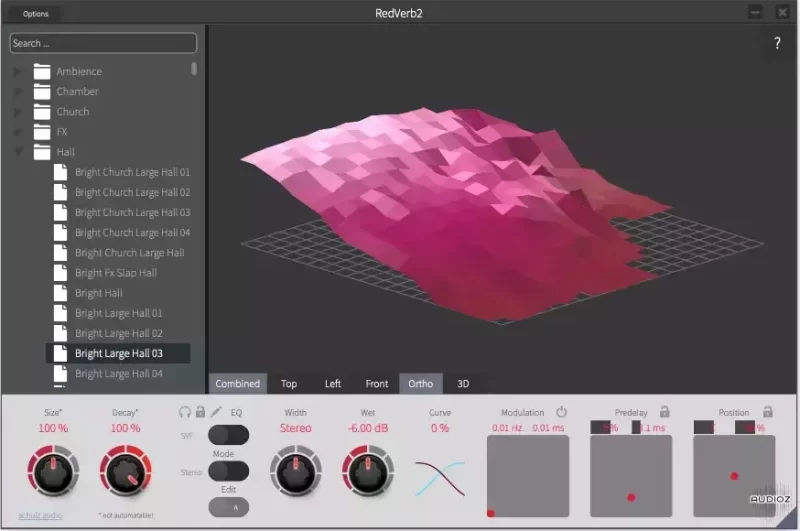The image size is (800, 531).
Task: Click file icon of Bright Fx Slap Hall
Action: 60,273
